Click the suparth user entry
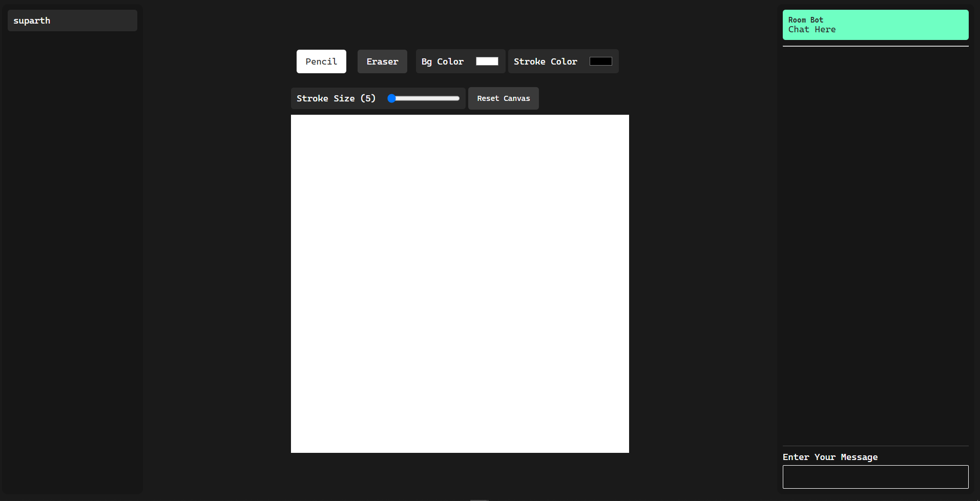The height and width of the screenshot is (501, 980). pos(72,20)
